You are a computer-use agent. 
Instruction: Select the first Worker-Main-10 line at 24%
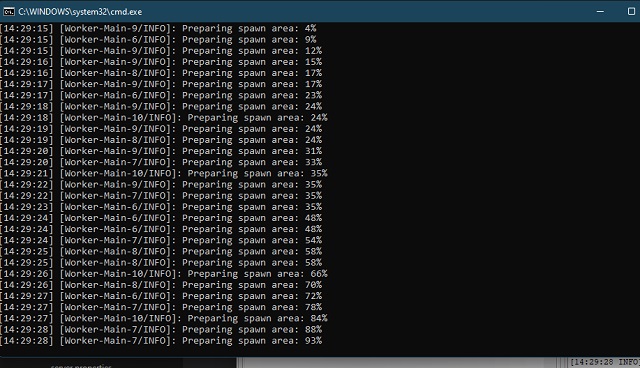pyautogui.click(x=164, y=118)
